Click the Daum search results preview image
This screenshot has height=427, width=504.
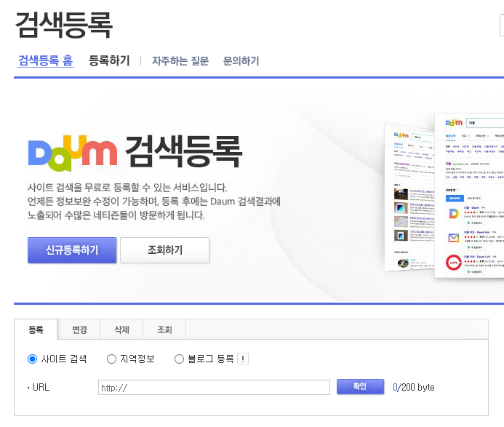[444, 196]
